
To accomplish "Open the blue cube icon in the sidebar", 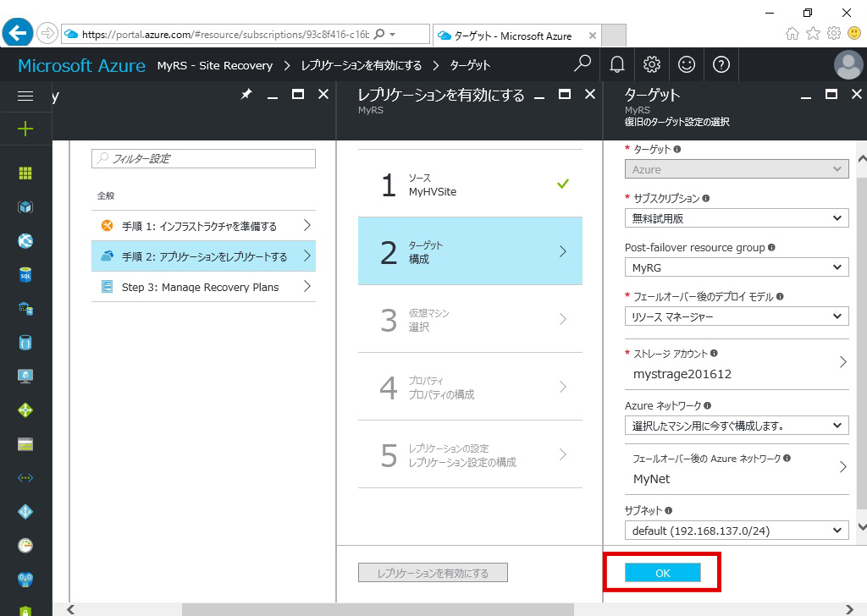I will [x=25, y=207].
